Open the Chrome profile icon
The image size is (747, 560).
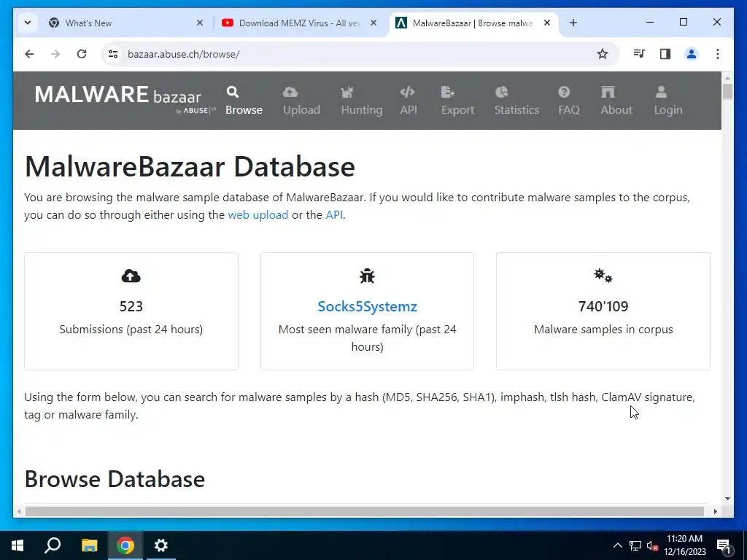pos(692,54)
